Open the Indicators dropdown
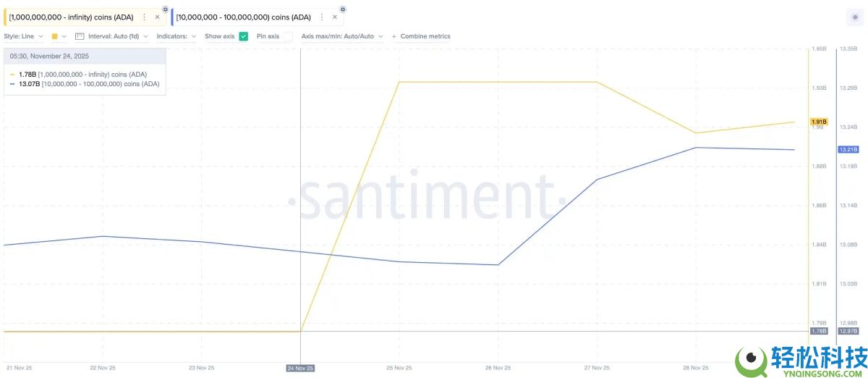 176,36
